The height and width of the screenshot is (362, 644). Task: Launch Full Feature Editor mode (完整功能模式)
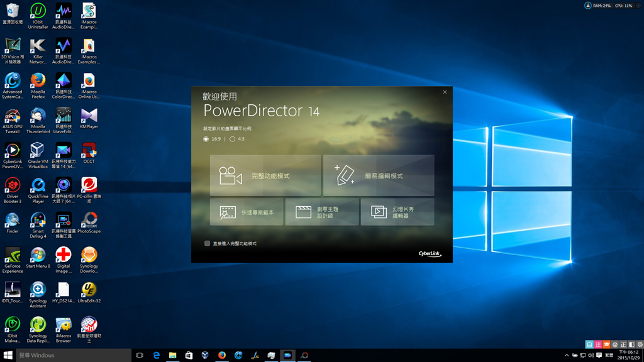pyautogui.click(x=265, y=176)
